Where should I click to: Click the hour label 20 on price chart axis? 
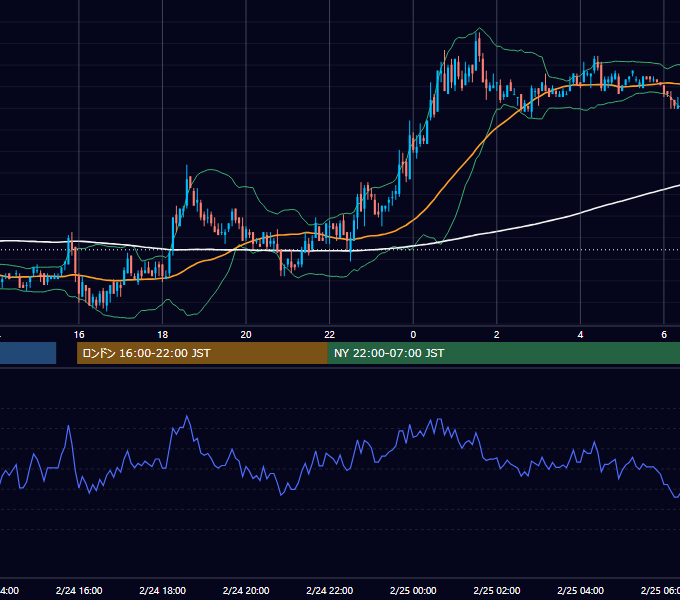246,335
